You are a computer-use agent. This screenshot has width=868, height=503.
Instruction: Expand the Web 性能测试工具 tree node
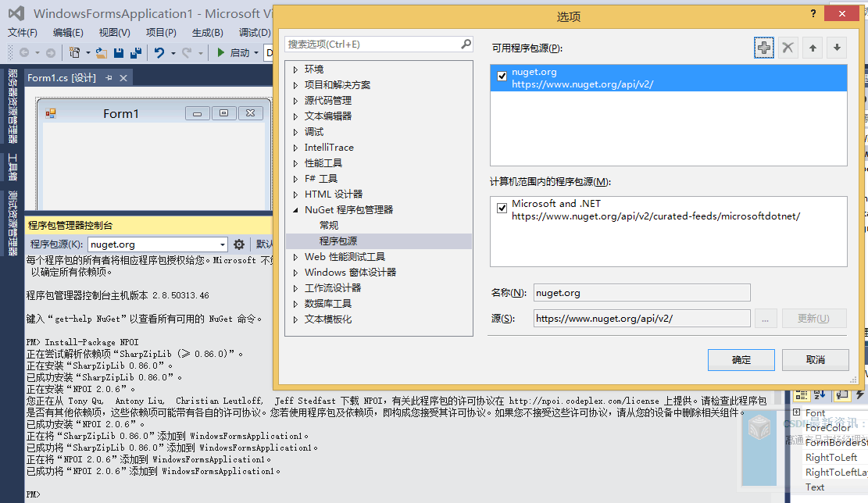click(x=295, y=257)
